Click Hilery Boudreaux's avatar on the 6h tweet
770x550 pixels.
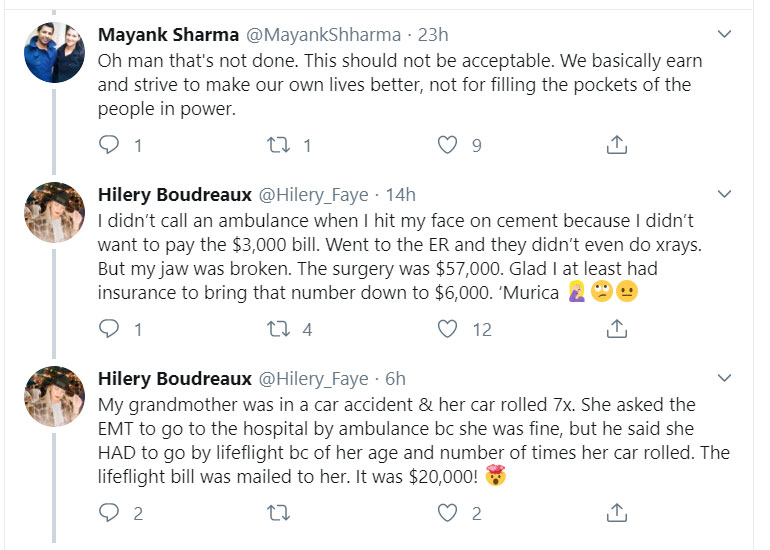54,397
